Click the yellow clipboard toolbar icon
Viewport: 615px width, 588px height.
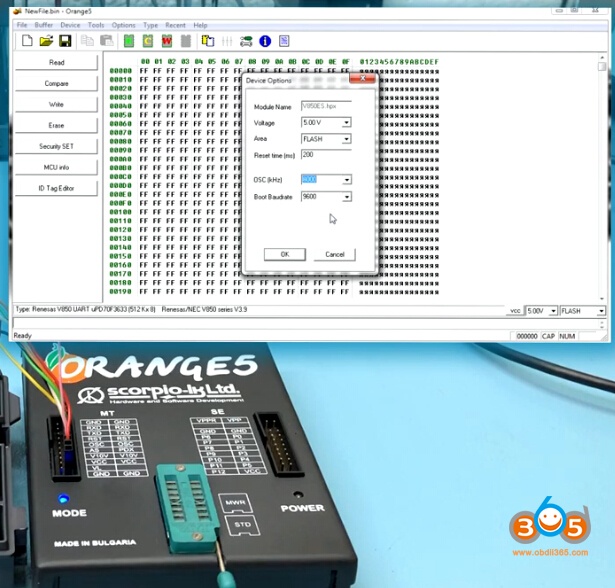click(207, 41)
